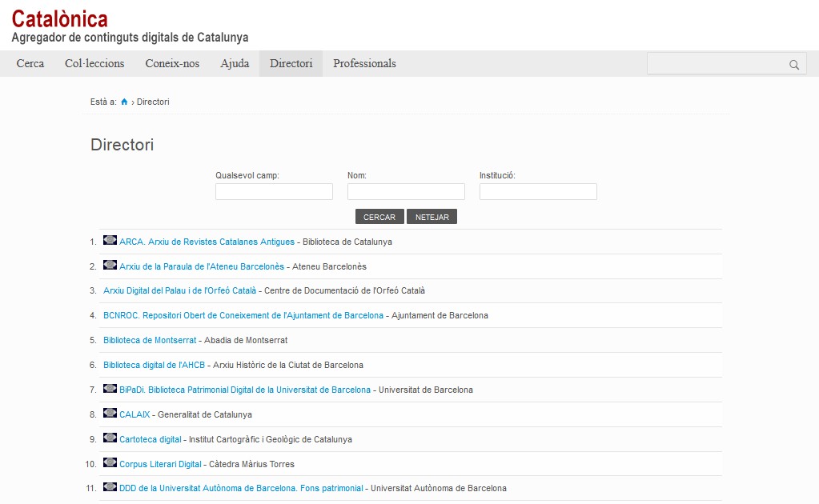The height and width of the screenshot is (504, 819).
Task: Click the home icon in the breadcrumb
Action: point(124,102)
